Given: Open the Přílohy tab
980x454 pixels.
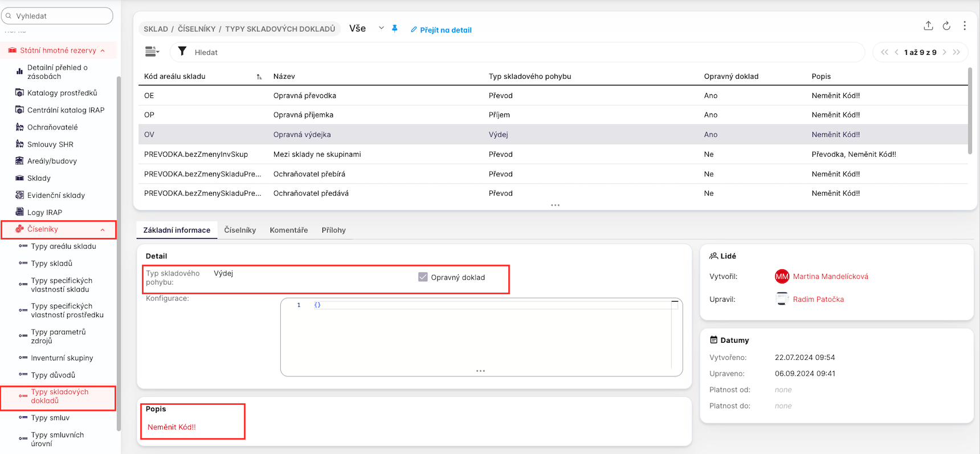Looking at the screenshot, I should pos(333,230).
